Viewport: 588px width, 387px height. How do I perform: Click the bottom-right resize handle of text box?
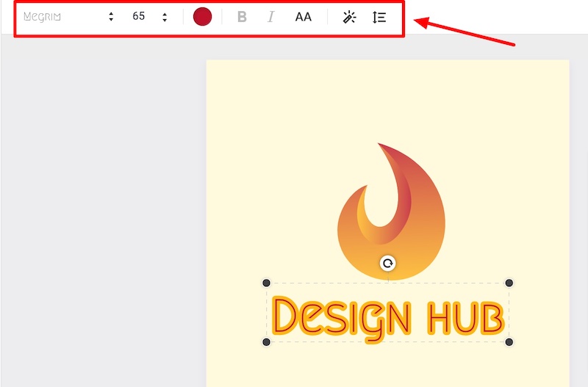click(509, 342)
